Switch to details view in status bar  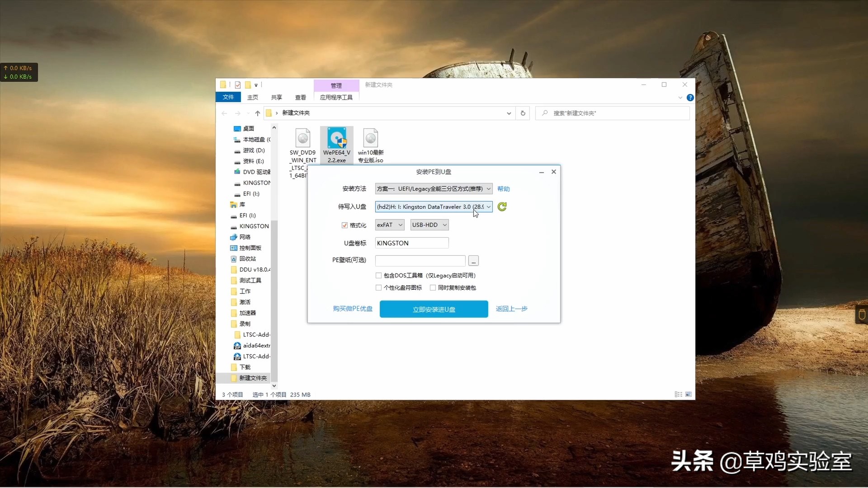pyautogui.click(x=678, y=394)
